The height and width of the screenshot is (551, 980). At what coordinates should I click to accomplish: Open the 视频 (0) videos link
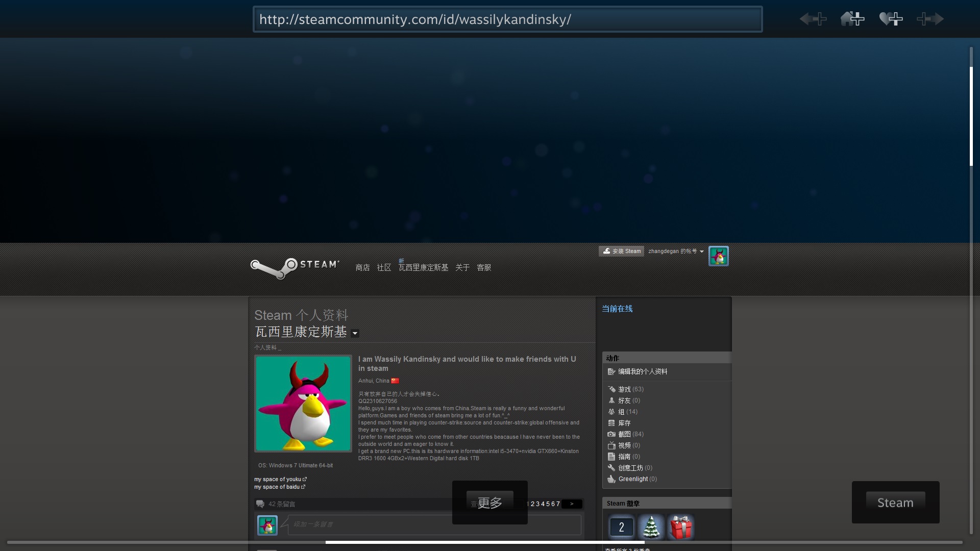(629, 445)
